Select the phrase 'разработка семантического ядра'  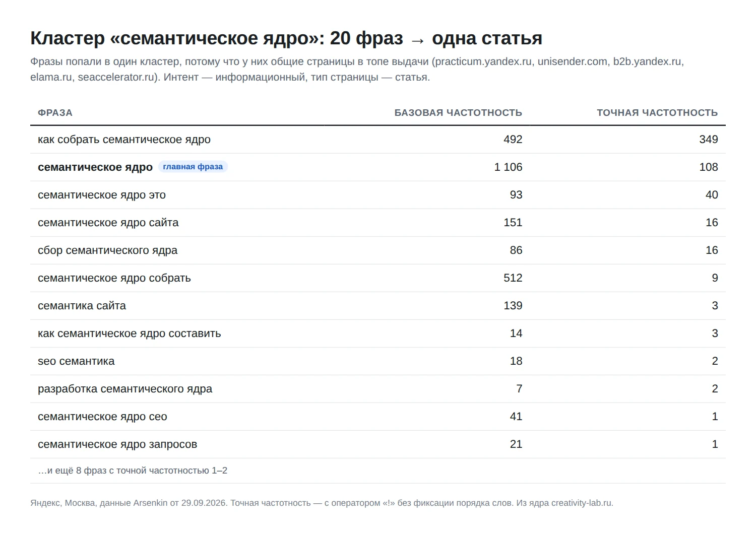pyautogui.click(x=125, y=389)
